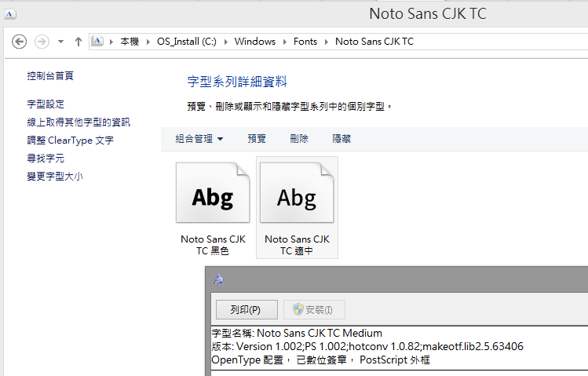Click the Noto Sans CJK TC window title

(x=428, y=14)
